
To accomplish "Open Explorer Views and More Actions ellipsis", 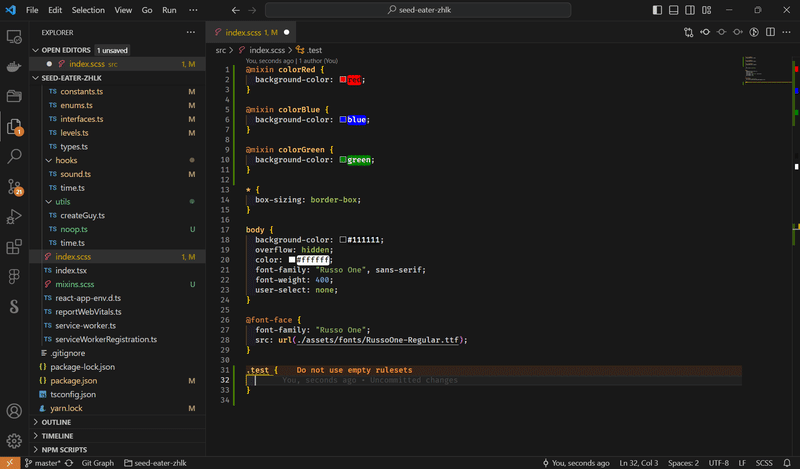I will click(191, 32).
